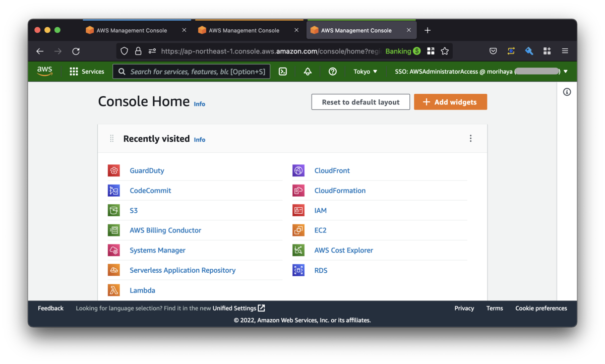Click the Add widgets button
605x364 pixels.
click(451, 102)
